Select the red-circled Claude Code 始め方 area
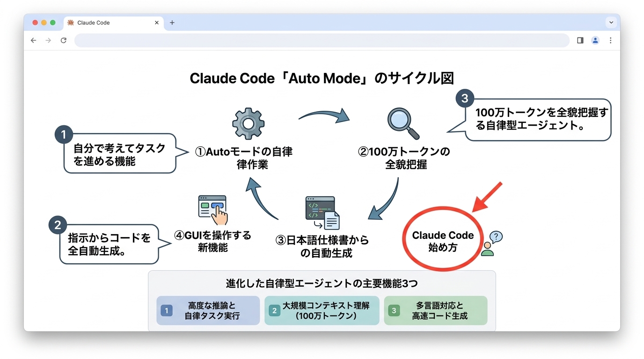This screenshot has width=644, height=359. coord(442,239)
